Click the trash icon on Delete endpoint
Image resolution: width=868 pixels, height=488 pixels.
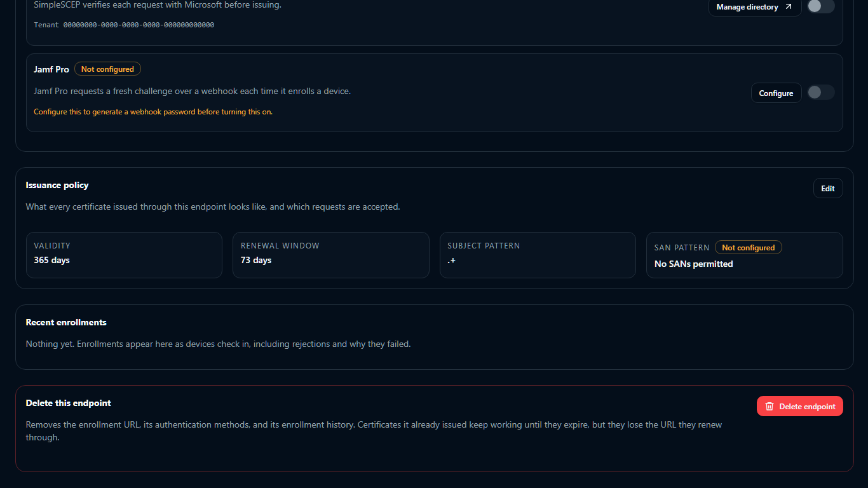click(x=770, y=407)
